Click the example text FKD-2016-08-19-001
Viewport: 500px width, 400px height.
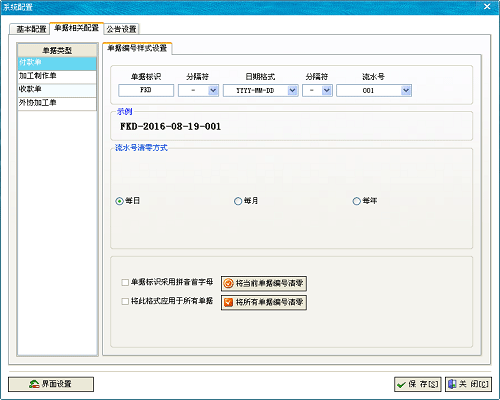click(170, 127)
